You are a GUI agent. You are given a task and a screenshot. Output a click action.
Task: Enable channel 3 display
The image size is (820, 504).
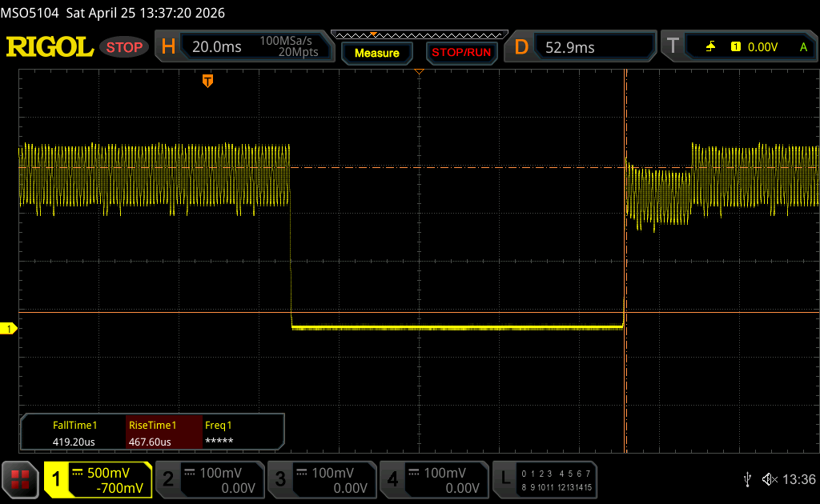point(321,479)
